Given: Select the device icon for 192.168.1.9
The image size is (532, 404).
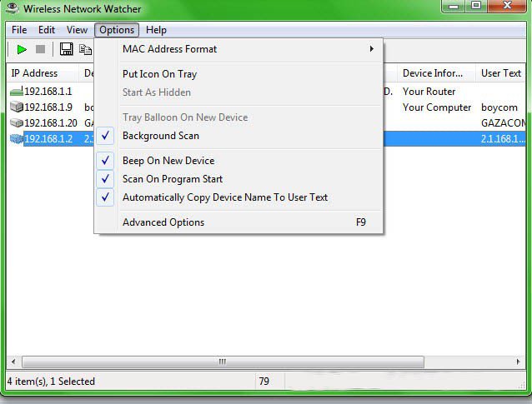Looking at the screenshot, I should click(16, 107).
